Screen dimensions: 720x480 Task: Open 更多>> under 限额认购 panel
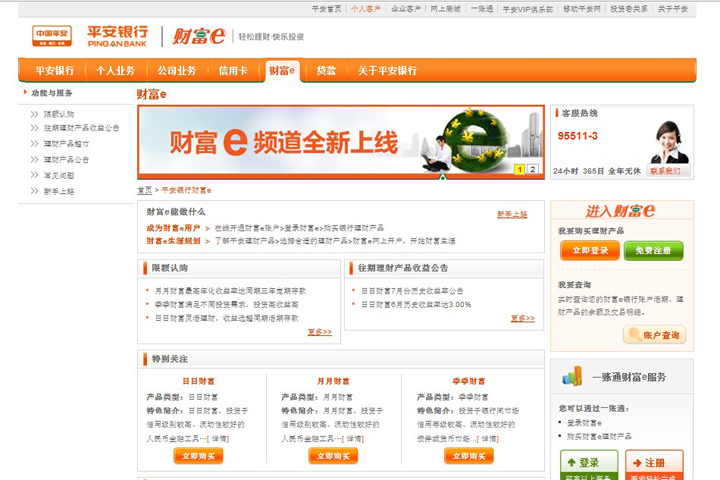click(319, 332)
